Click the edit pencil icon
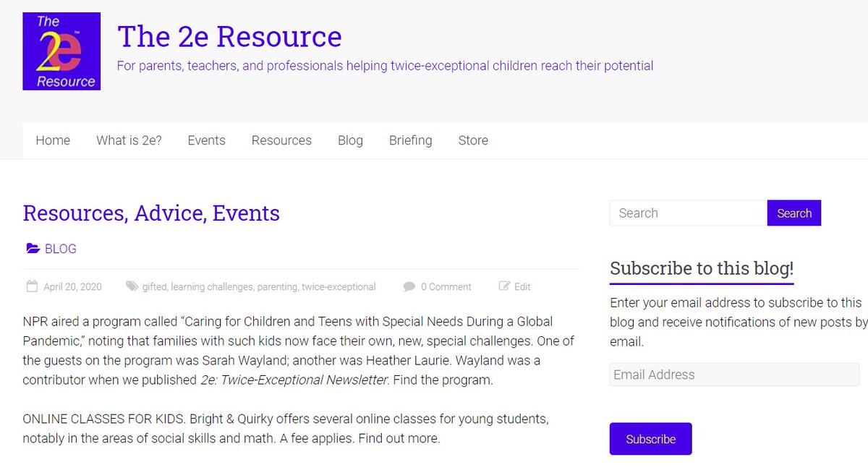This screenshot has height=470, width=868. 505,286
